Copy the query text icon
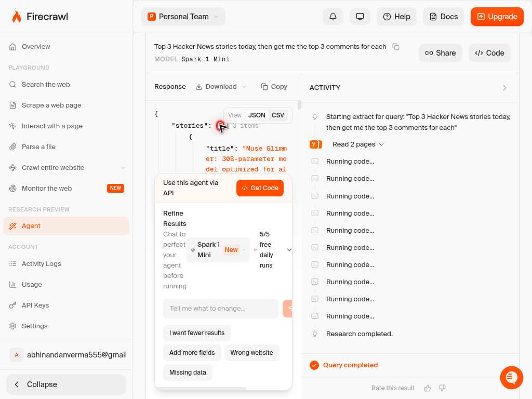532x399 pixels. [x=395, y=46]
